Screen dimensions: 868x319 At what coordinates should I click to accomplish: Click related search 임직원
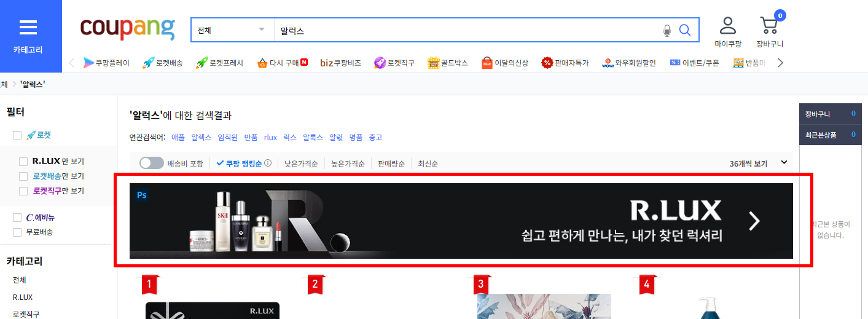tap(228, 137)
